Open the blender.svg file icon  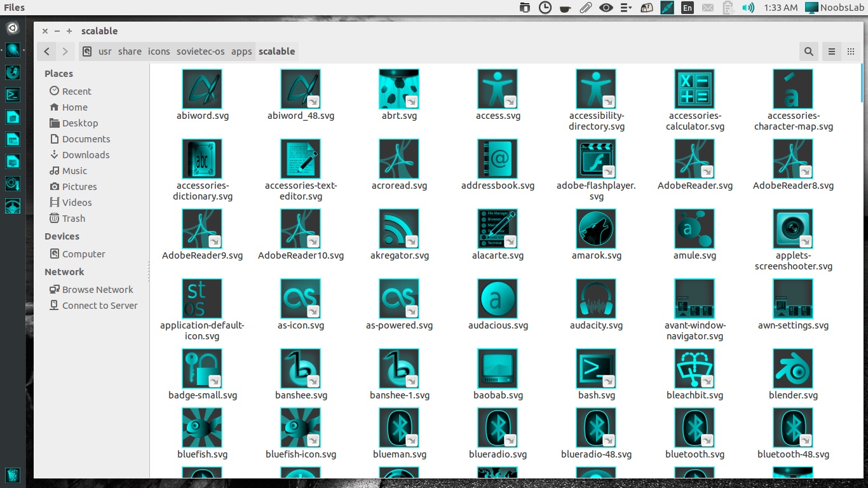click(793, 369)
